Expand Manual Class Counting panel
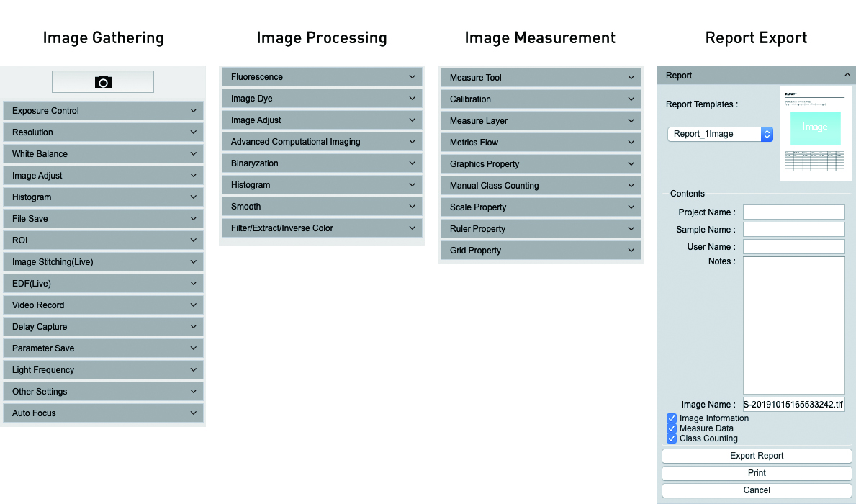This screenshot has height=504, width=856. point(540,186)
